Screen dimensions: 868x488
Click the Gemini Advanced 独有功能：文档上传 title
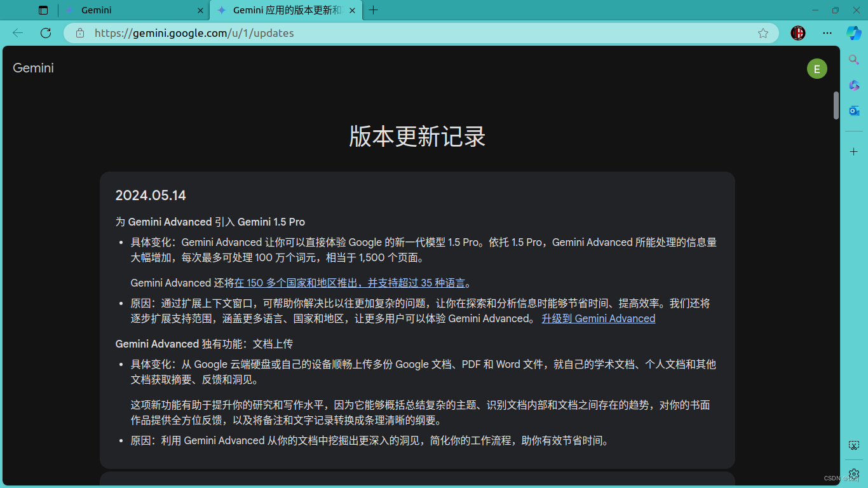pos(204,344)
